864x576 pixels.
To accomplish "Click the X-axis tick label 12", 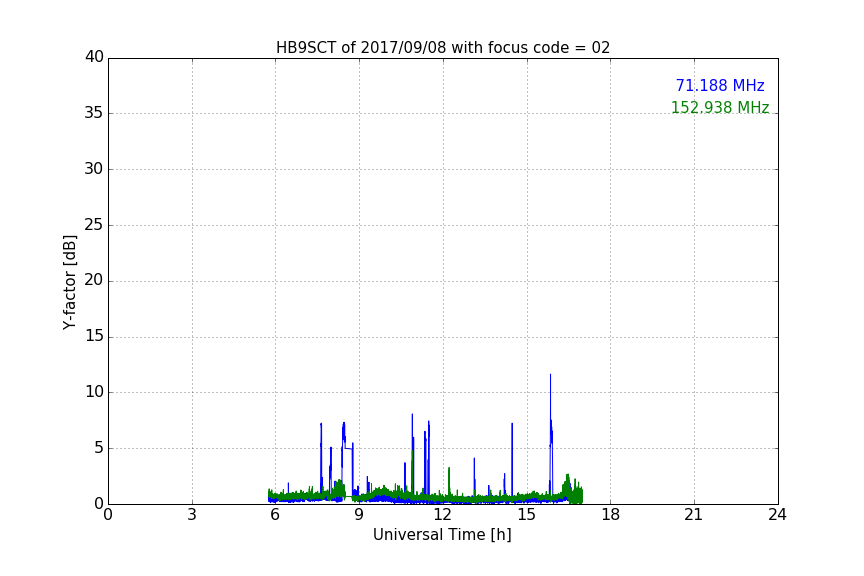I will tap(442, 515).
